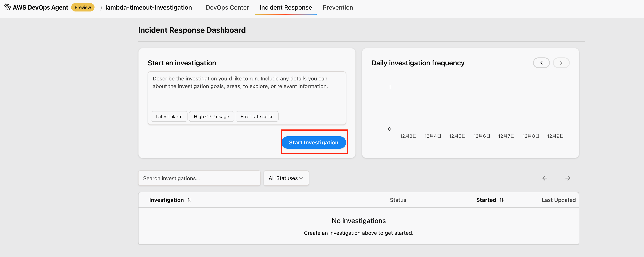
Task: Click previous chart period chevron button
Action: click(541, 63)
